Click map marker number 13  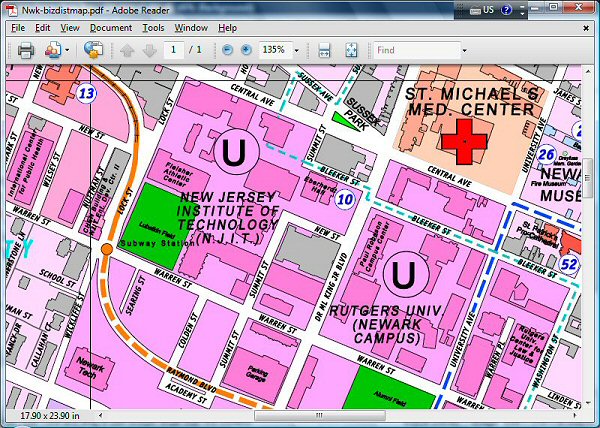87,93
